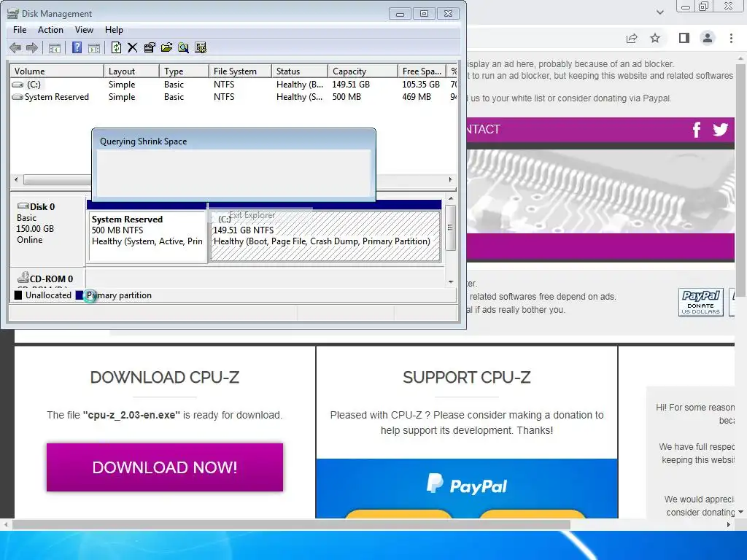
Task: Select the System Reserved volume row in list
Action: (233, 97)
